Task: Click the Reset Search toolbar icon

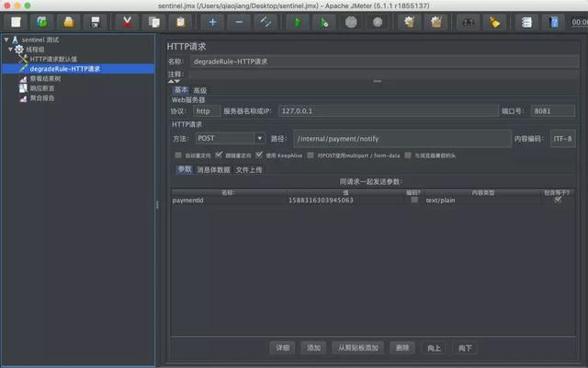Action: tap(494, 22)
